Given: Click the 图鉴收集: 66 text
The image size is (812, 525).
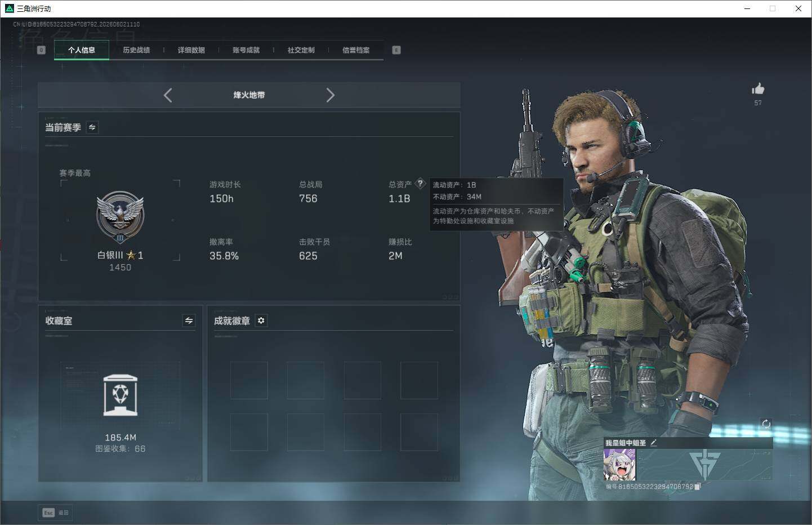Looking at the screenshot, I should click(121, 449).
